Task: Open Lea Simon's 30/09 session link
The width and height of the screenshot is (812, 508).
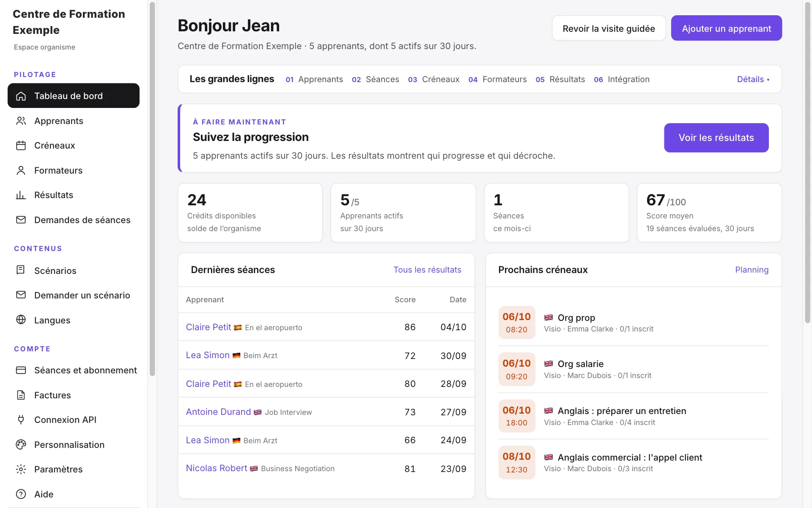Action: (x=208, y=355)
